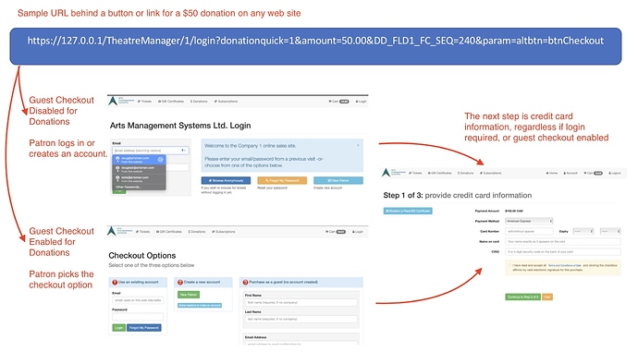Dismiss the welcome message with the X

(358, 145)
